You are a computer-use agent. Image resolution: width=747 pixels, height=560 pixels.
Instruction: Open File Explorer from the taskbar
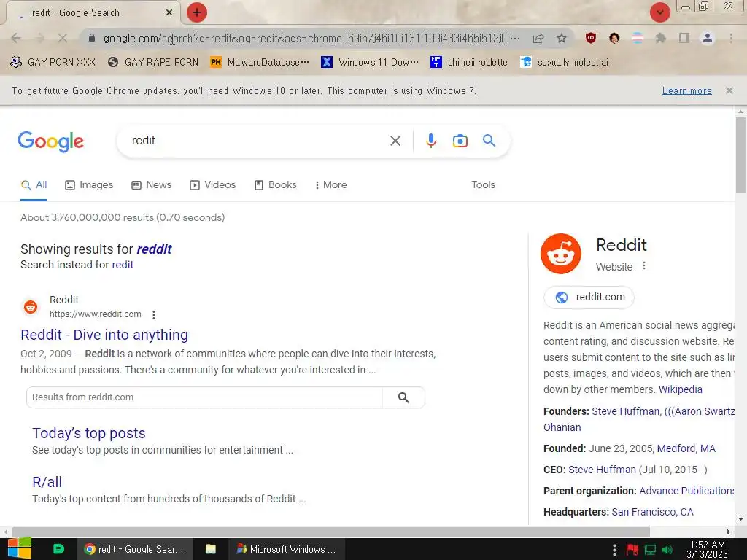211,549
